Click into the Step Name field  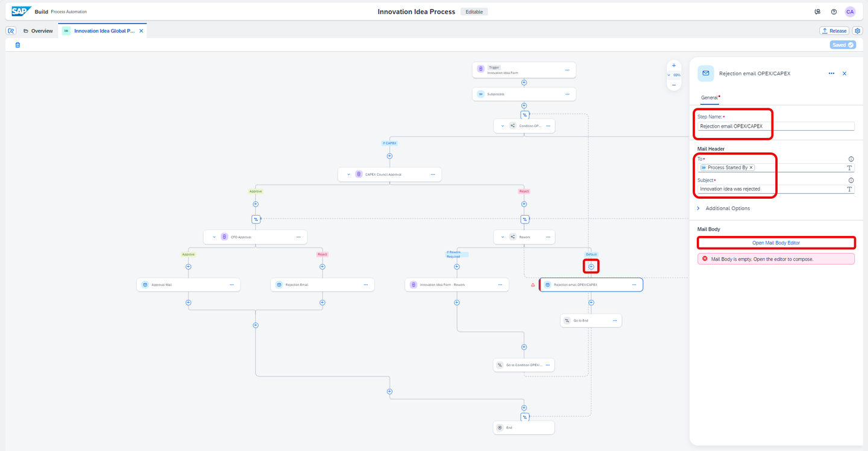(x=776, y=126)
